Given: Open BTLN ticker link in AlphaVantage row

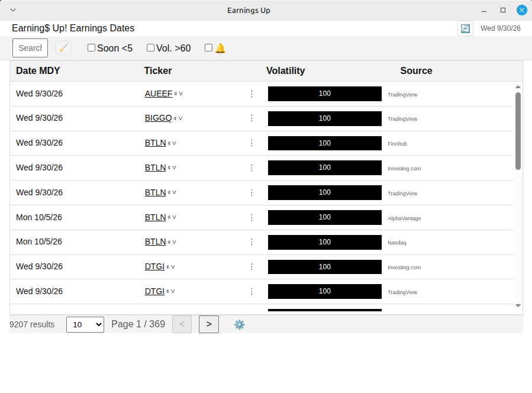Looking at the screenshot, I should 156,217.
